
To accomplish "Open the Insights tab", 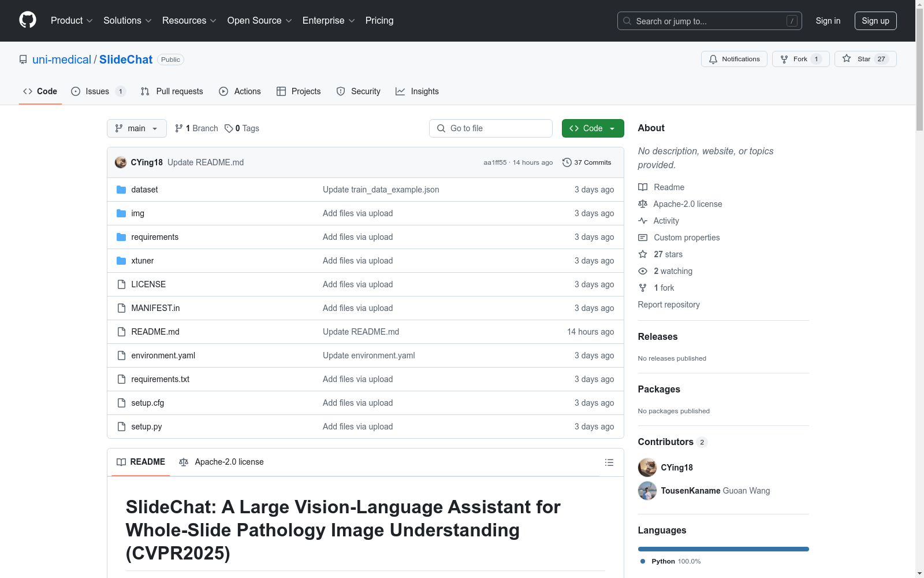I will pyautogui.click(x=417, y=91).
